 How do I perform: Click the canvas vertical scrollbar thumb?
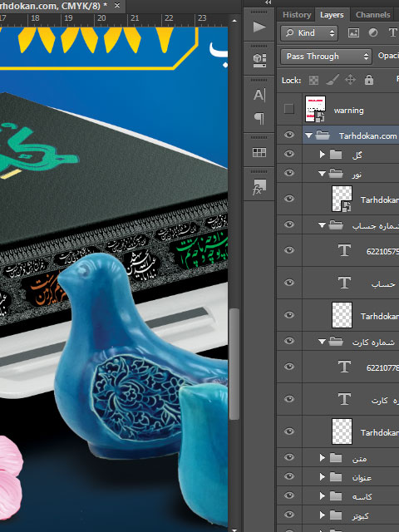click(x=234, y=365)
